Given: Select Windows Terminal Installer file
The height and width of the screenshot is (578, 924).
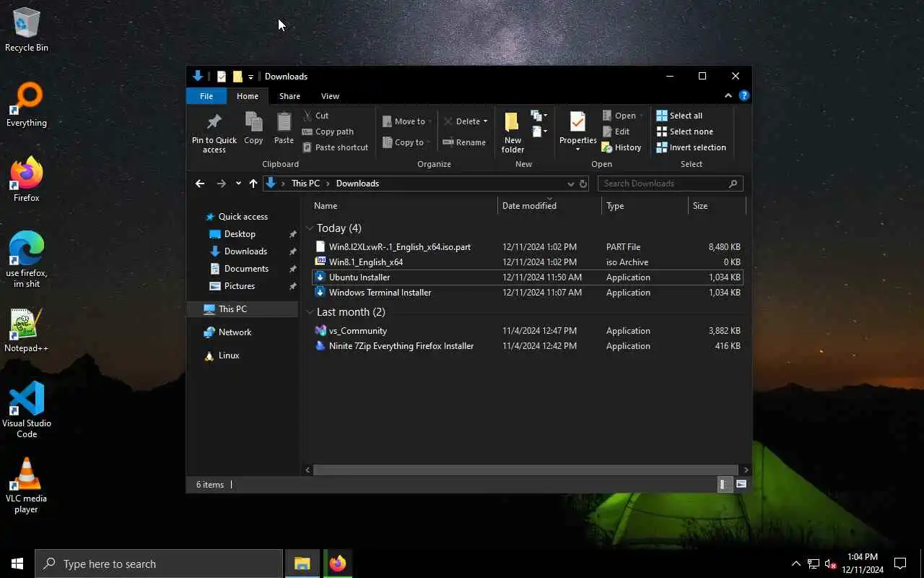Looking at the screenshot, I should point(526,293).
